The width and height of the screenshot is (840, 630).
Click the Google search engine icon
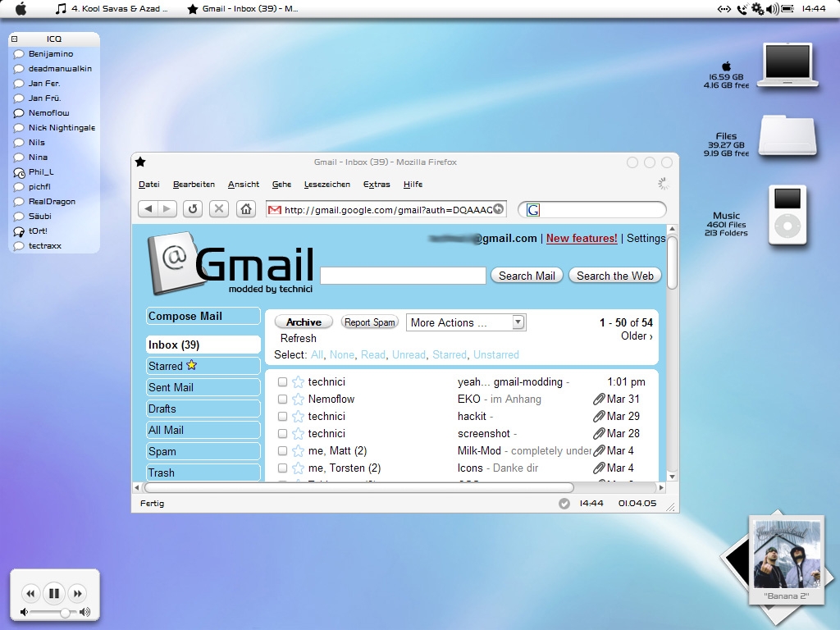pos(533,210)
